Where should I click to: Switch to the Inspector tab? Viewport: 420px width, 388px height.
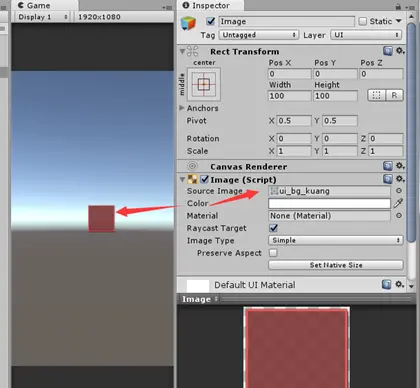[211, 6]
